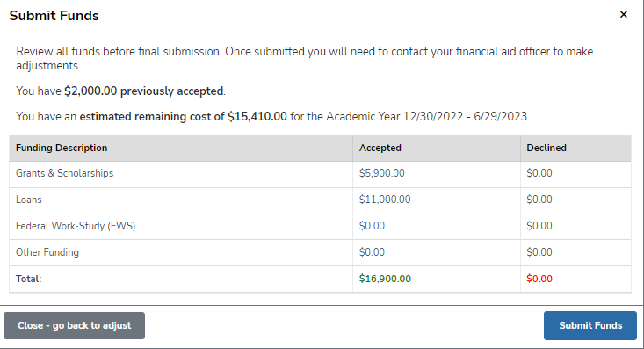Click the Submit Funds dialog title
Screen dimensions: 644x349
click(54, 16)
